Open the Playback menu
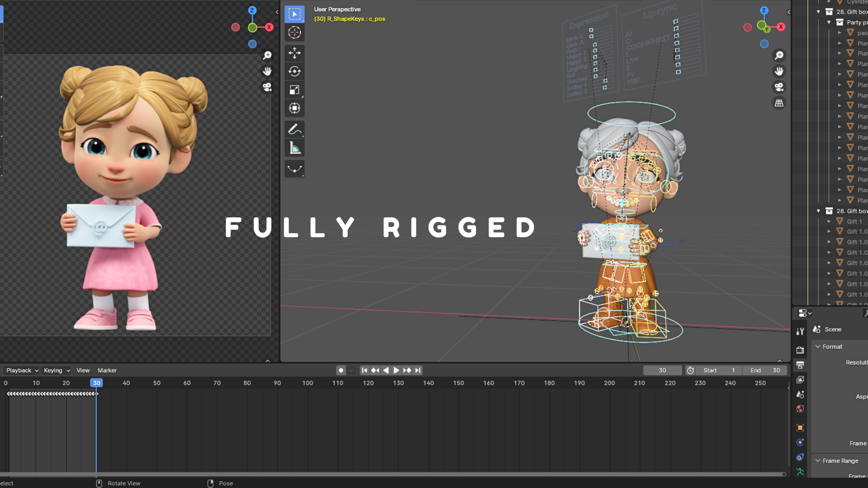Image resolution: width=868 pixels, height=488 pixels. 20,370
